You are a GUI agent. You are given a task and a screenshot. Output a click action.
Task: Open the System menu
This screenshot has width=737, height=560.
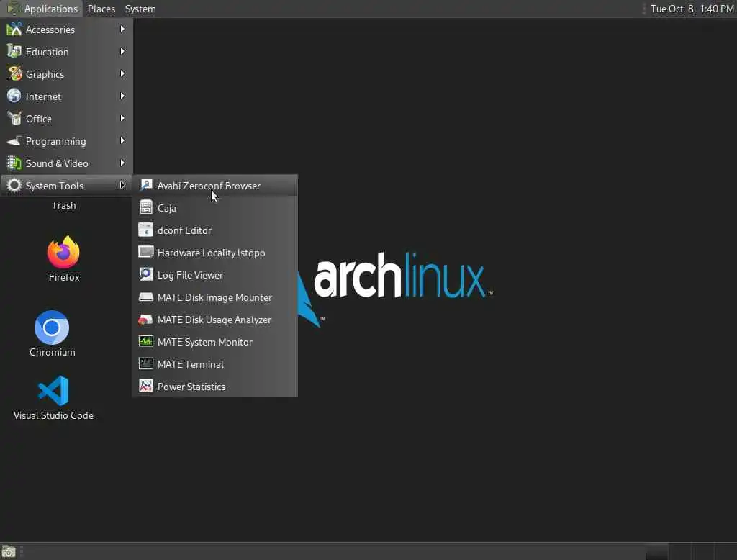(x=140, y=9)
